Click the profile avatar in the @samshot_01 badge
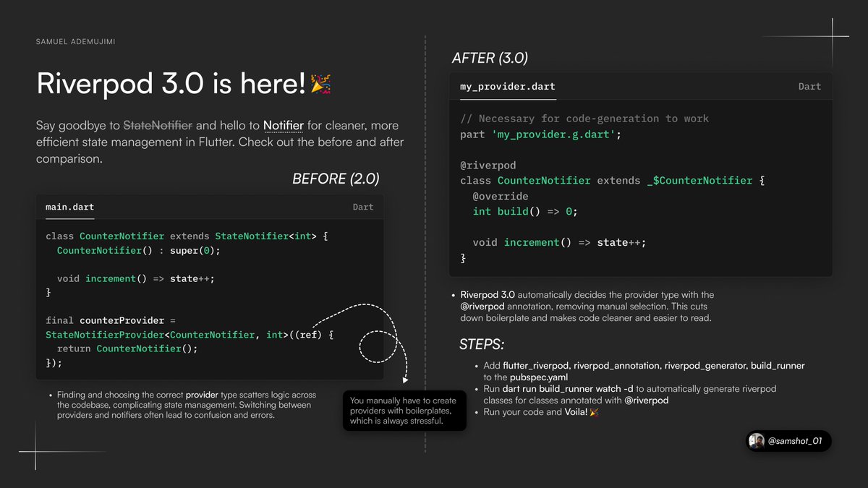 click(x=757, y=441)
